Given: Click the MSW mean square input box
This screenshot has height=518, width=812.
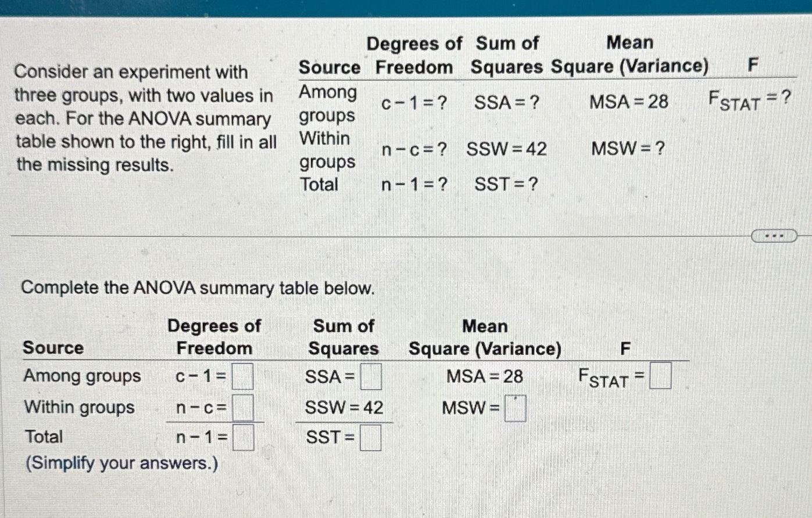Looking at the screenshot, I should coord(514,408).
